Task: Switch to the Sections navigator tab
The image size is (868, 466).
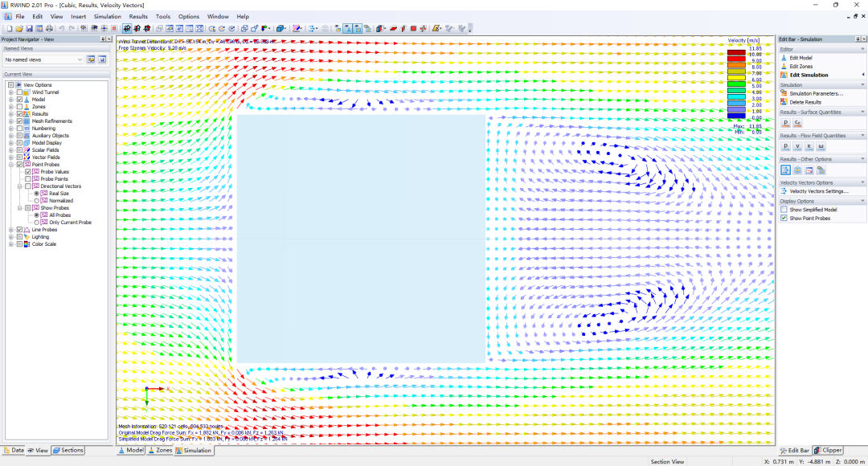Action: [x=68, y=451]
